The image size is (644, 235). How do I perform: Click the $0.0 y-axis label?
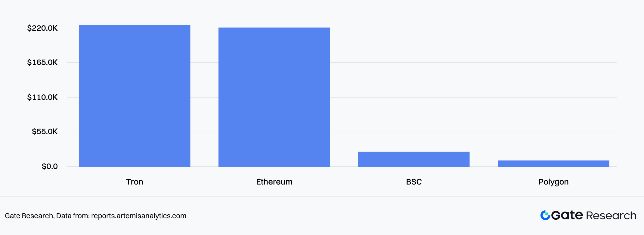(x=50, y=166)
